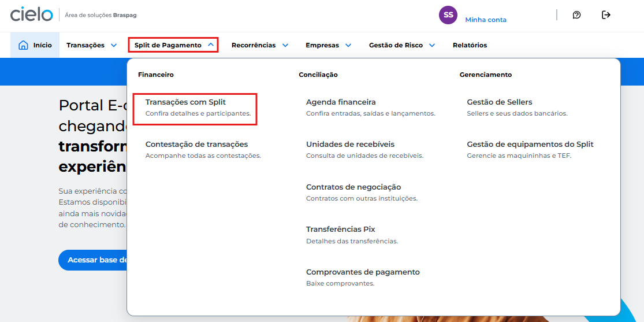
Task: Click 'Área de soluções Braspag' text
Action: [x=100, y=15]
